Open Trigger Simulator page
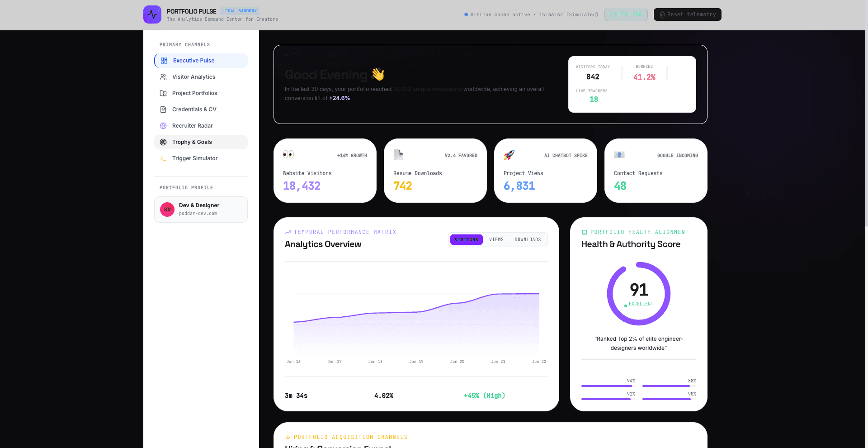 [x=201, y=158]
